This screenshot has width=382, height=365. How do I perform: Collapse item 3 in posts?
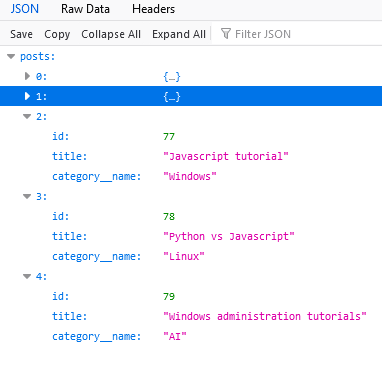27,196
